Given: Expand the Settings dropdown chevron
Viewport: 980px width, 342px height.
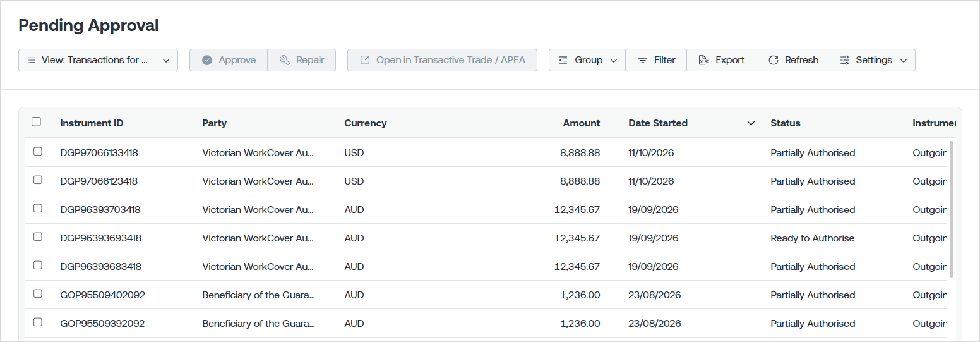Looking at the screenshot, I should click(904, 61).
